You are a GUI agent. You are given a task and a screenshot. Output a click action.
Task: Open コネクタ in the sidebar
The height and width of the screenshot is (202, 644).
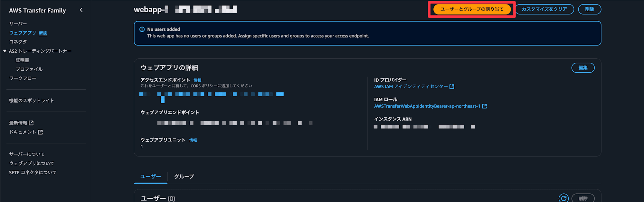pos(18,42)
